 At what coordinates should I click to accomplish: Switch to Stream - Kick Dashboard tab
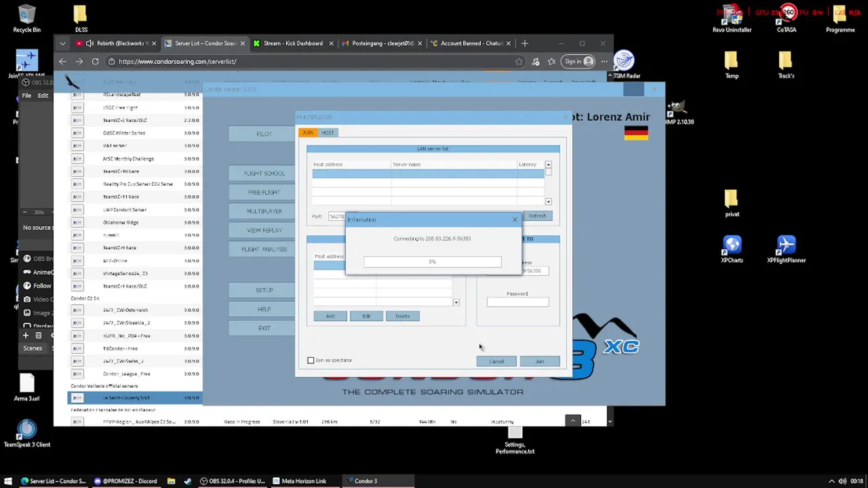pyautogui.click(x=293, y=43)
